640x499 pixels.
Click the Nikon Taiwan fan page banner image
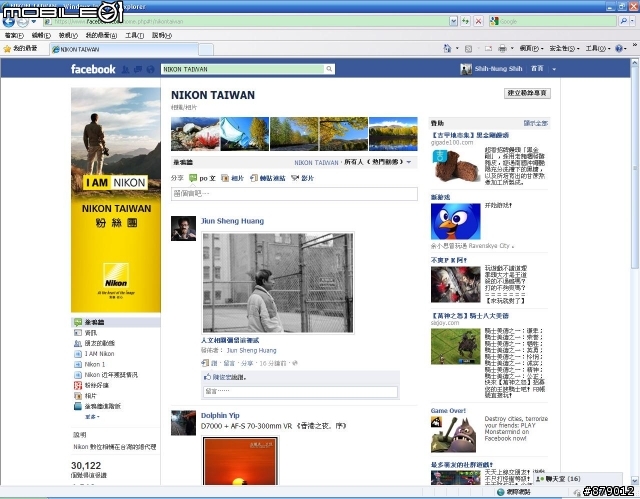tap(116, 200)
